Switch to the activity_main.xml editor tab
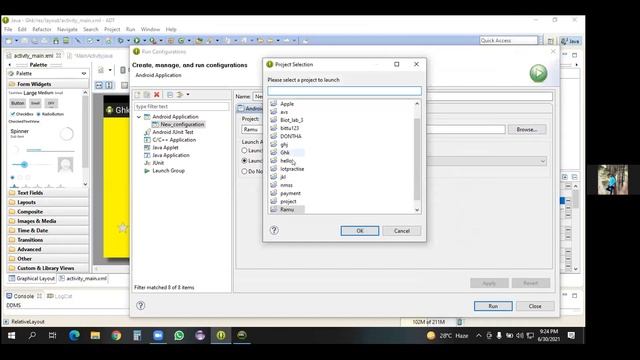Screen dimensions: 640x360 click(x=33, y=56)
